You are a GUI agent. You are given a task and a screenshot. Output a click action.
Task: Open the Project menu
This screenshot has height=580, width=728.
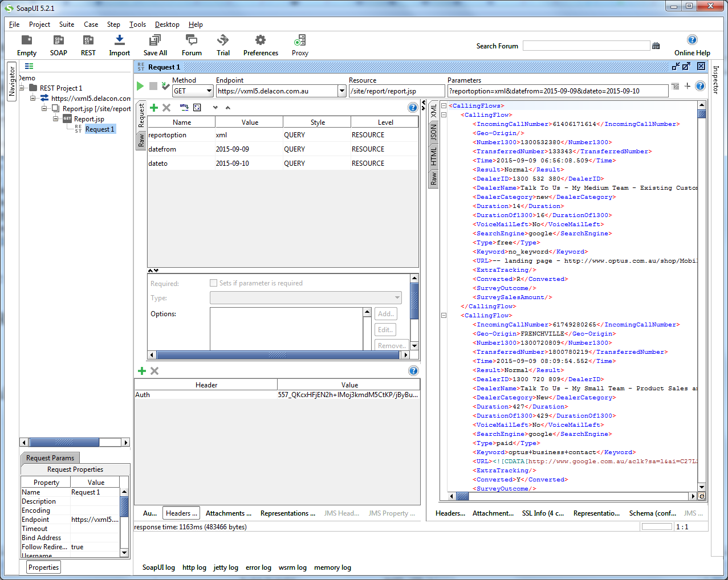pyautogui.click(x=39, y=24)
